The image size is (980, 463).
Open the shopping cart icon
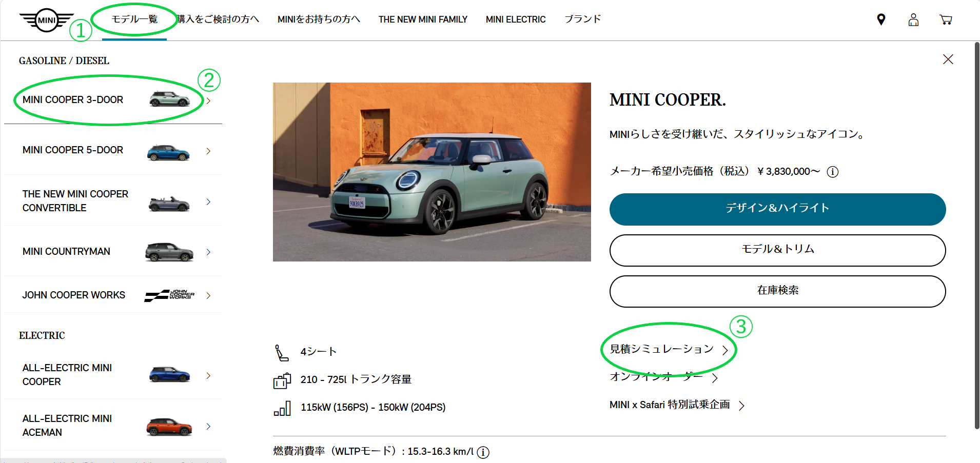(946, 19)
